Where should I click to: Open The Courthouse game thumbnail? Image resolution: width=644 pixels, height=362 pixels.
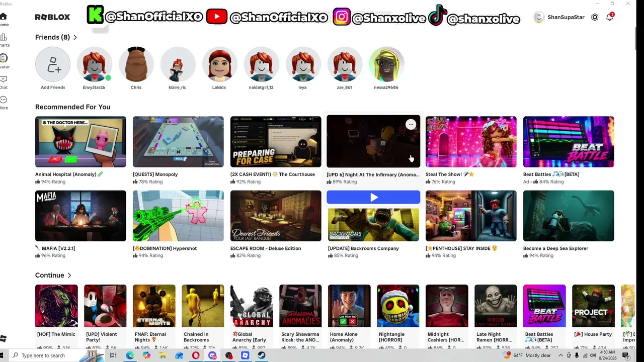click(x=276, y=142)
